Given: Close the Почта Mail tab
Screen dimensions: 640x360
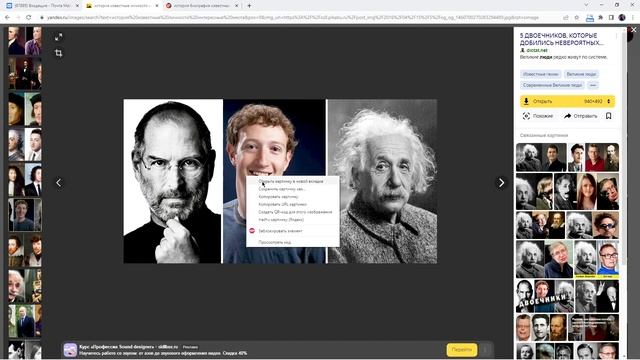Looking at the screenshot, I should 77,6.
